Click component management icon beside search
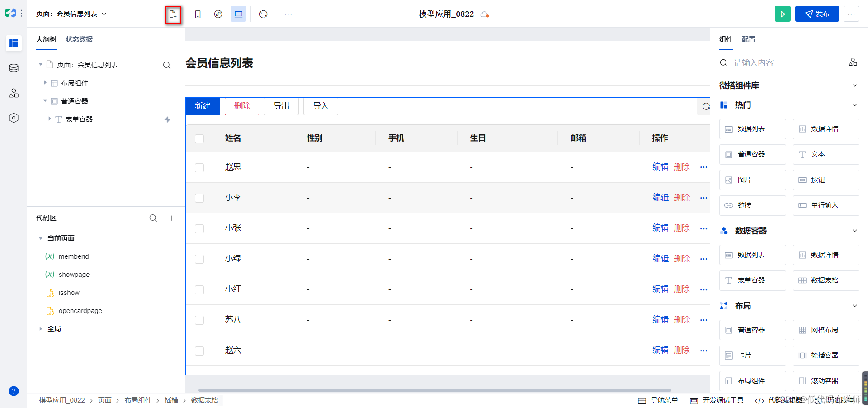The image size is (868, 408). [x=853, y=62]
